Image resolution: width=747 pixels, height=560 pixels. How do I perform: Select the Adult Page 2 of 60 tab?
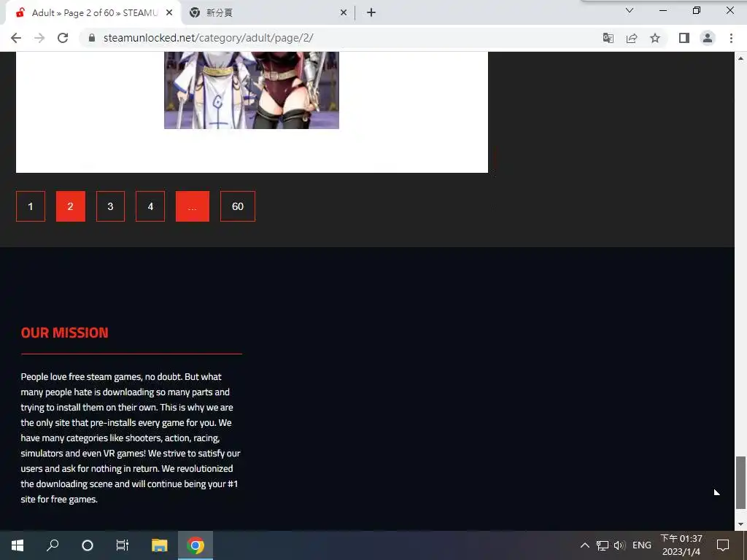point(93,13)
